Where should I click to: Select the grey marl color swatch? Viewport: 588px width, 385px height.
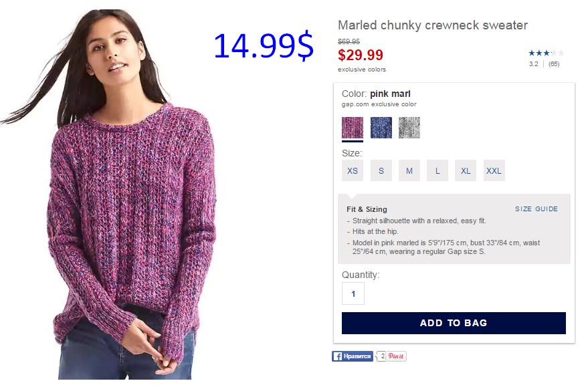tap(409, 128)
